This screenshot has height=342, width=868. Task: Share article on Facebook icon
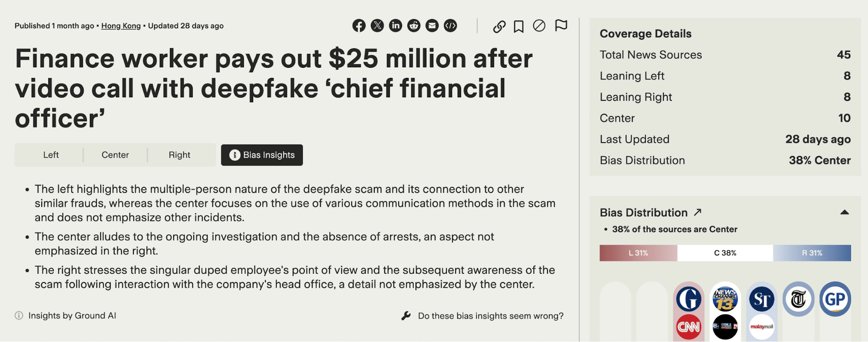tap(359, 26)
